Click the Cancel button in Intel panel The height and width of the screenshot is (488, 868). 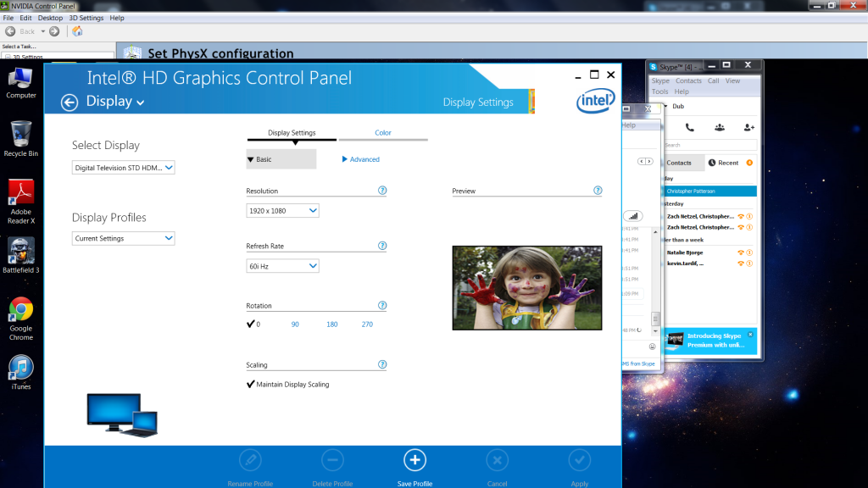[x=497, y=468]
